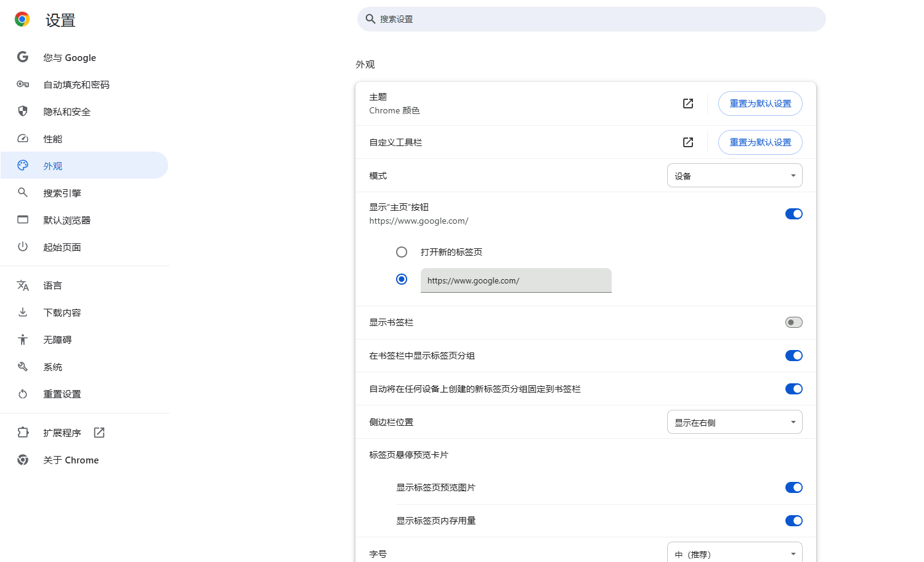Image resolution: width=924 pixels, height=562 pixels.
Task: Open 语言 settings
Action: 84,285
